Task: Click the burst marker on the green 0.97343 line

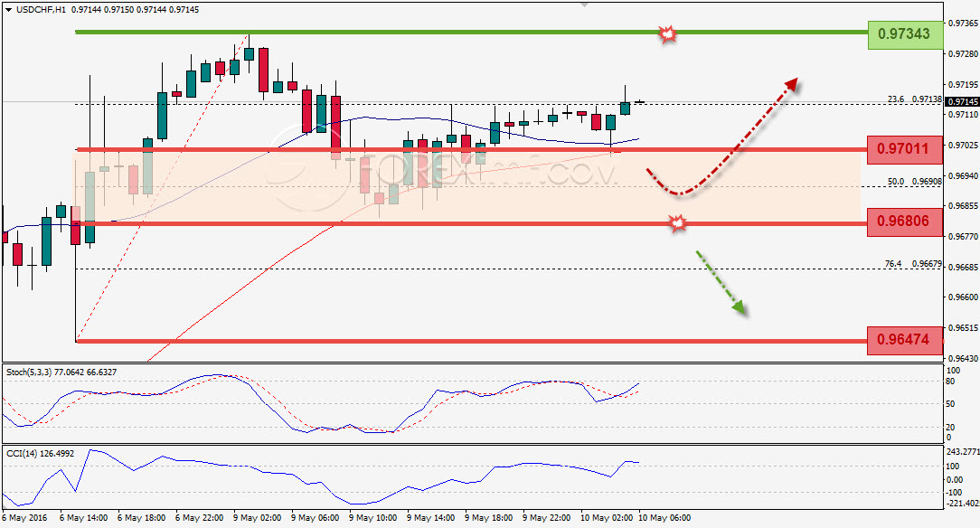Action: click(668, 33)
